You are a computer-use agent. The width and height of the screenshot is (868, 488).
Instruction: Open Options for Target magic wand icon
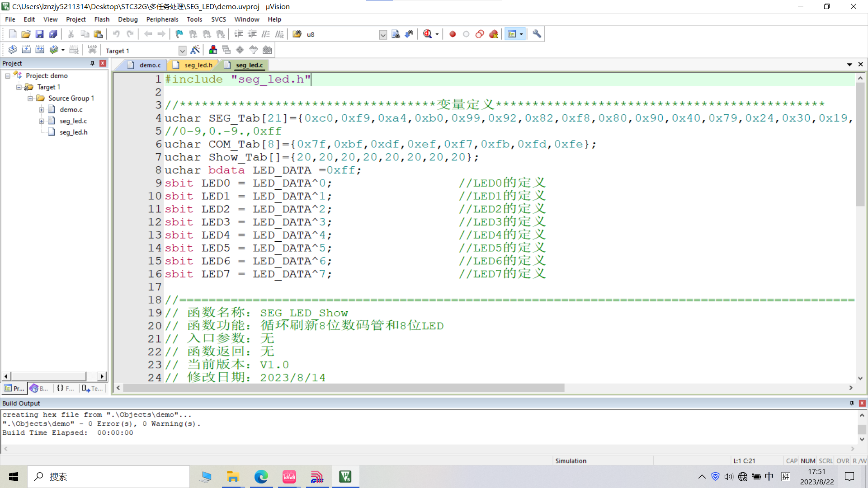[x=195, y=50]
